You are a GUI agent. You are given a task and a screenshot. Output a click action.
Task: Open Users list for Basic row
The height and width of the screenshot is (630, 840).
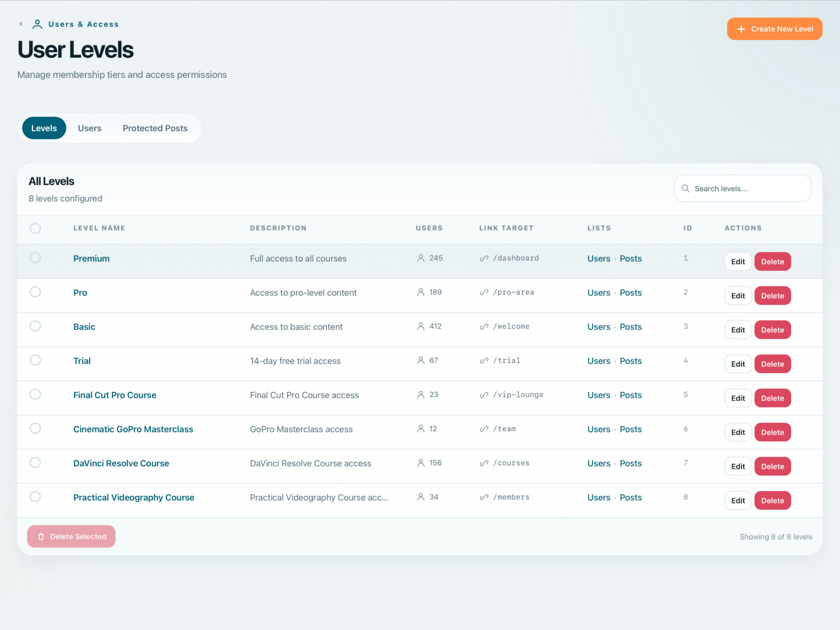point(598,327)
